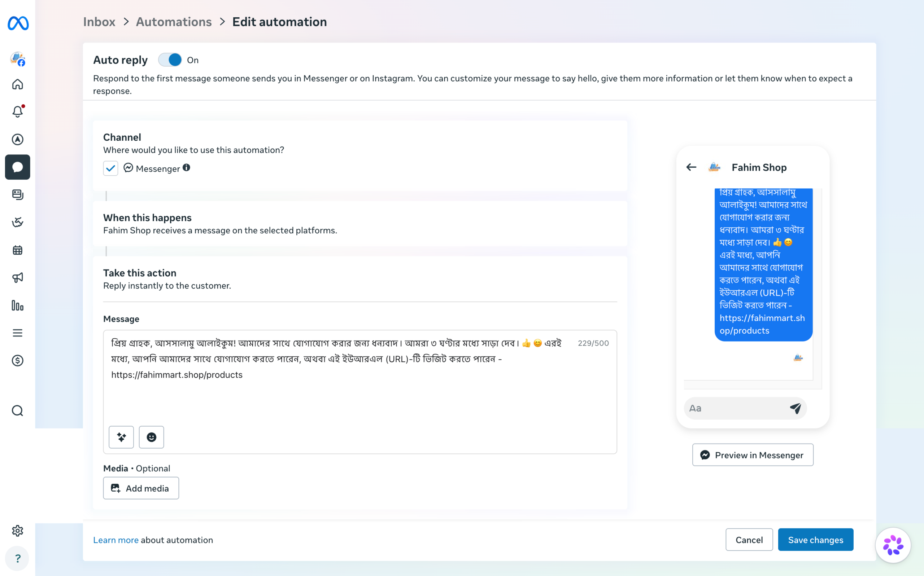
Task: Go to Automations breadcrumb
Action: tap(174, 22)
